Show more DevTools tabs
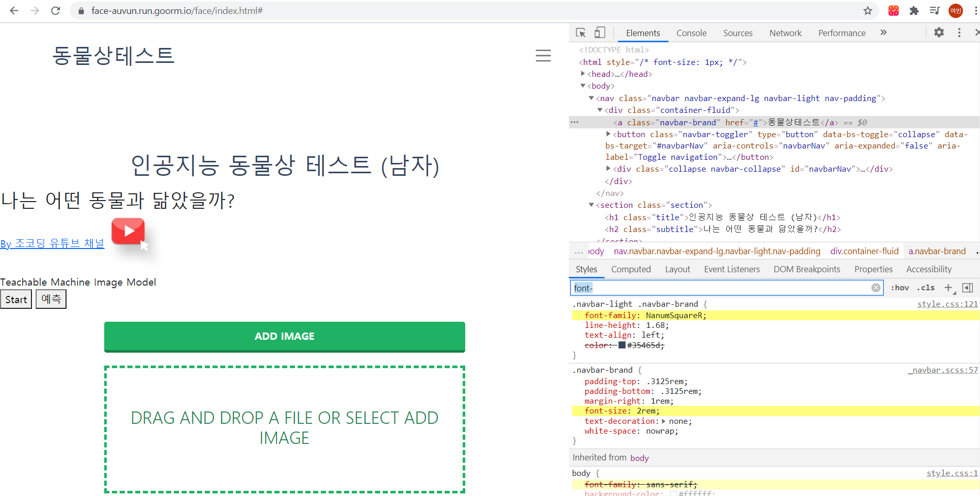 pos(883,32)
